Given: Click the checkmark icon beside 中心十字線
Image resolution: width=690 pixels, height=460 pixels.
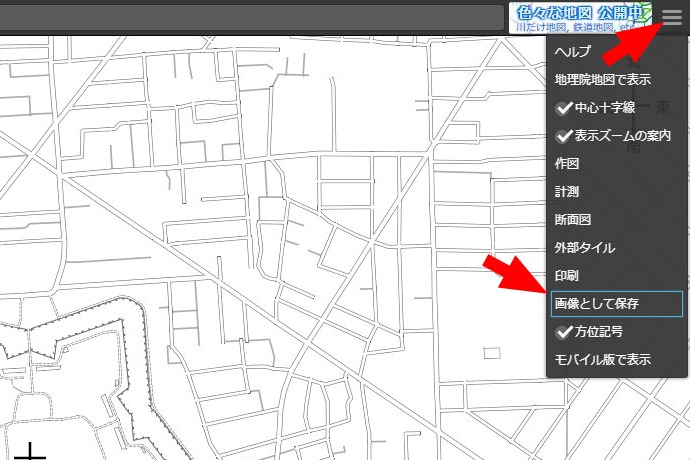Looking at the screenshot, I should [x=563, y=108].
